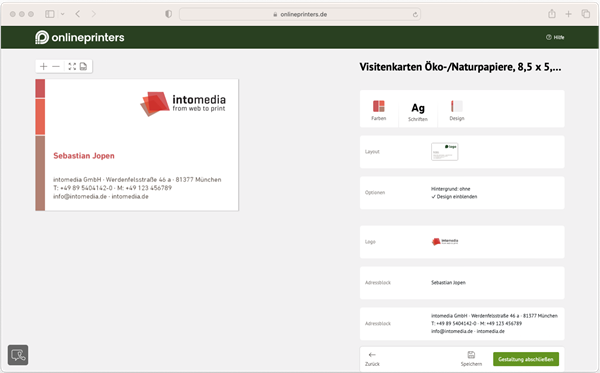Image resolution: width=600 pixels, height=373 pixels.
Task: Click the Optionen row label
Action: (x=375, y=192)
